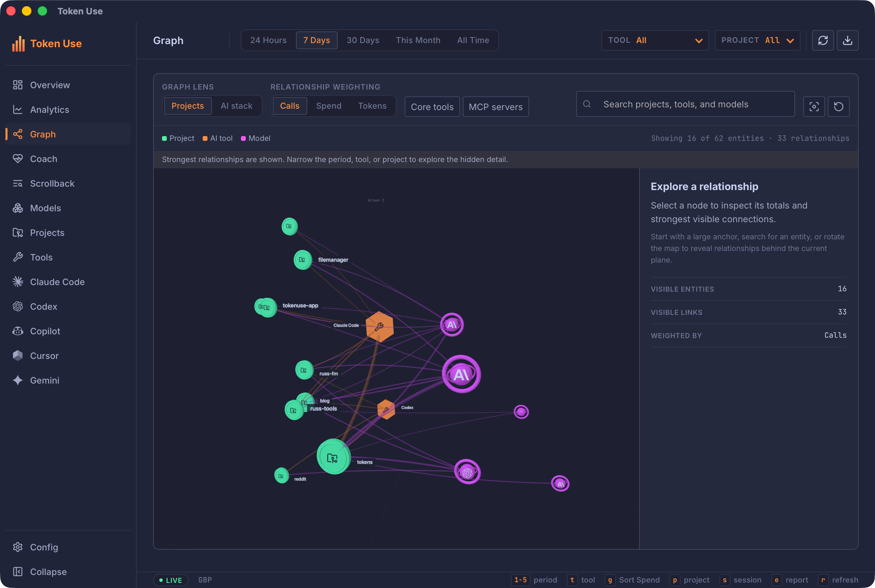Open the Cursor page
The image size is (875, 588).
(68, 356)
